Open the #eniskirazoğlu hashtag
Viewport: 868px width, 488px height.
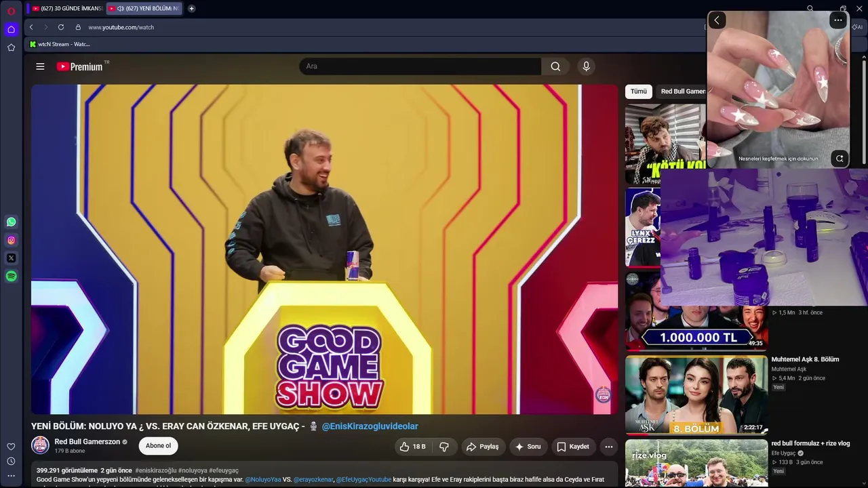tap(156, 470)
